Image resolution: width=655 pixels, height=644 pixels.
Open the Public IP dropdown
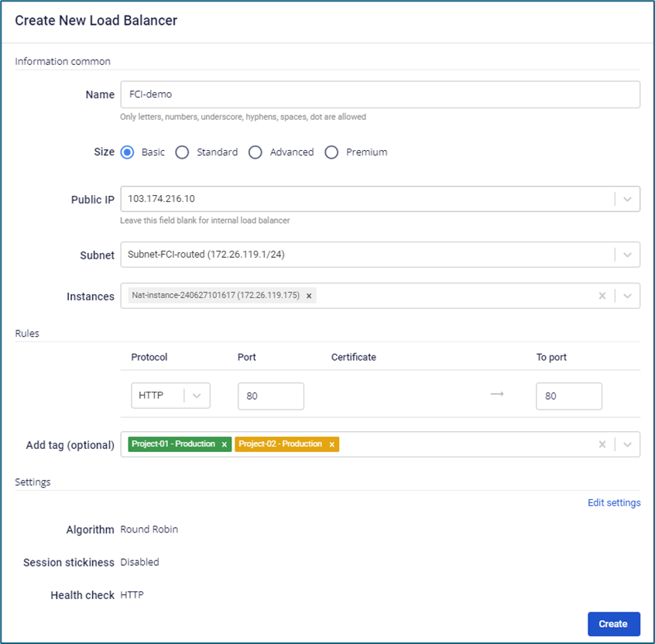tap(627, 199)
